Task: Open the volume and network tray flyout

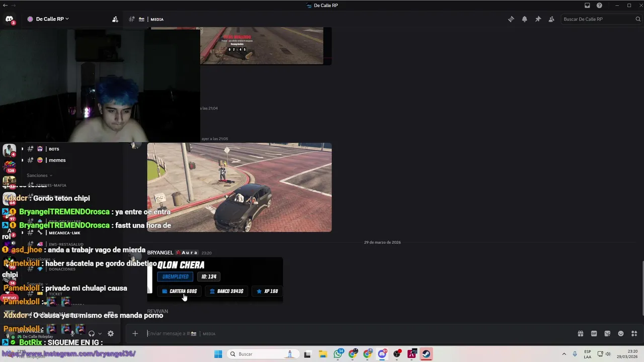Action: pyautogui.click(x=604, y=354)
